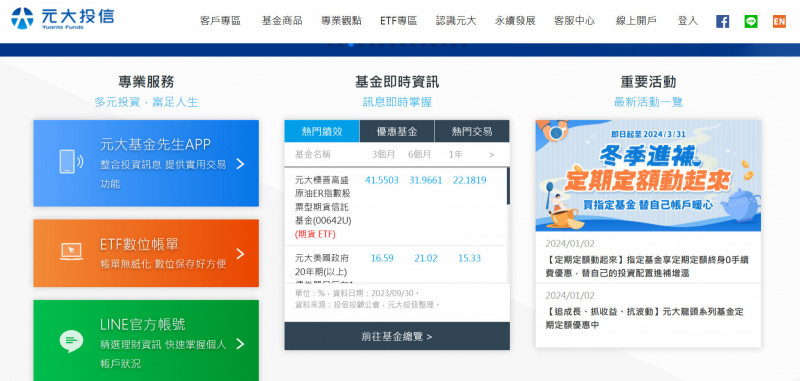Open the 冬季進補 定期定額動起來 banner
800x381 pixels.
(648, 175)
